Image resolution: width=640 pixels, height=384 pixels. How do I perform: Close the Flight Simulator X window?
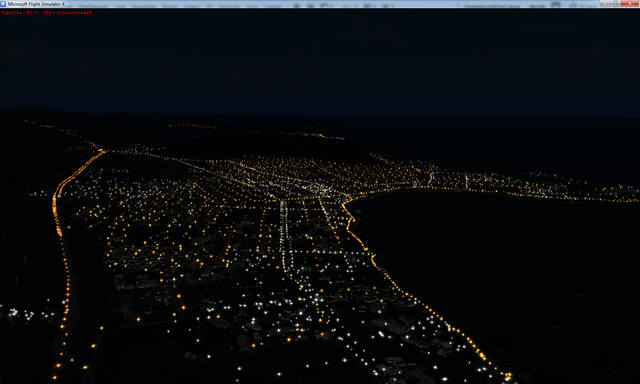pos(629,3)
